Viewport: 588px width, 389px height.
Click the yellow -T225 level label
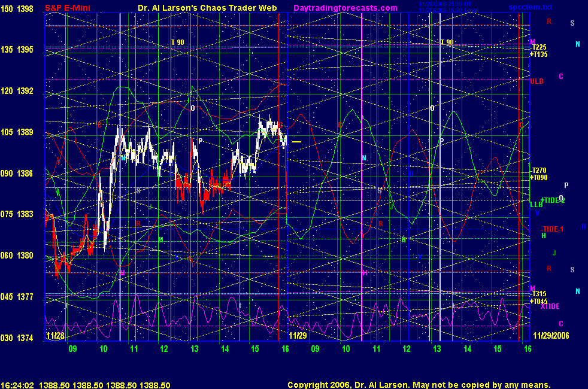coord(538,47)
